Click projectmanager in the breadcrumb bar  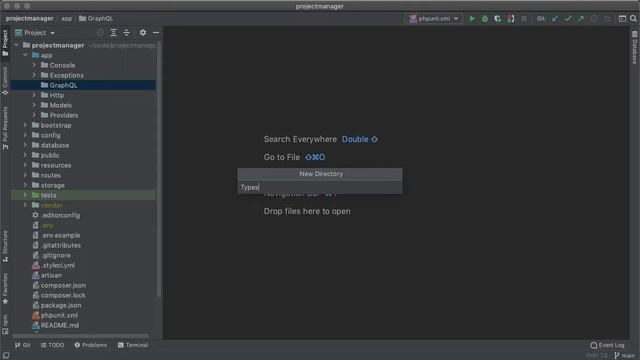(29, 19)
